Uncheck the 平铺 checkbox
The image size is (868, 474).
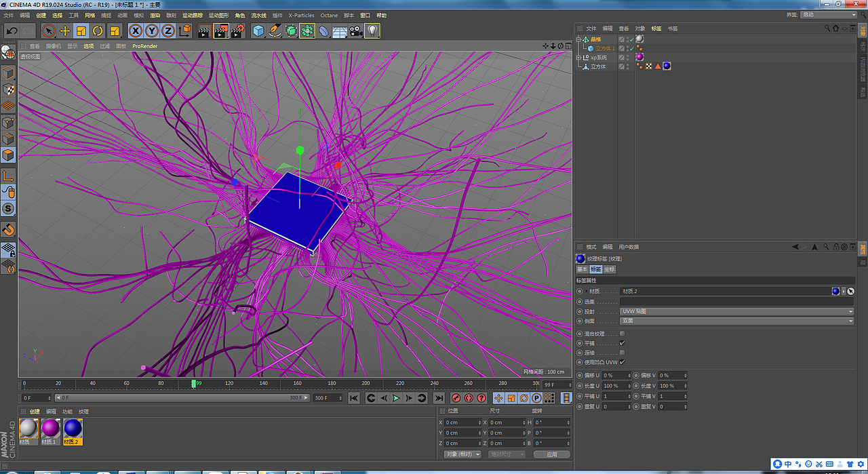click(x=622, y=343)
